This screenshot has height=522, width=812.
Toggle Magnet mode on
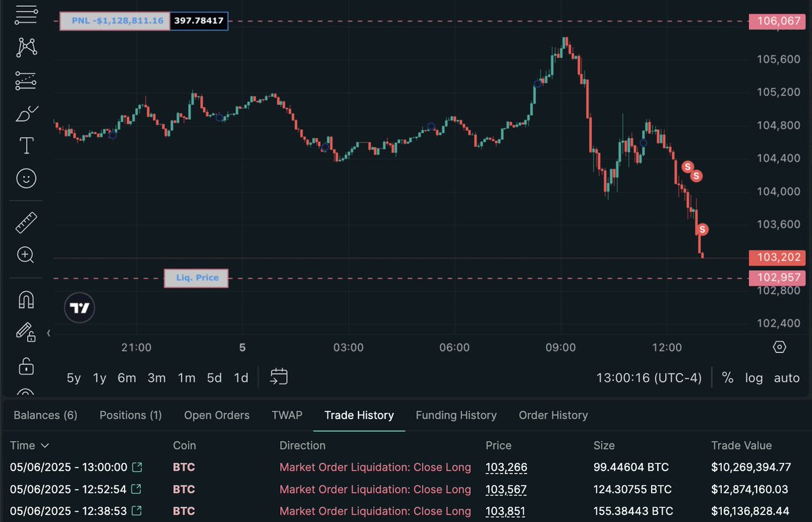pos(26,299)
